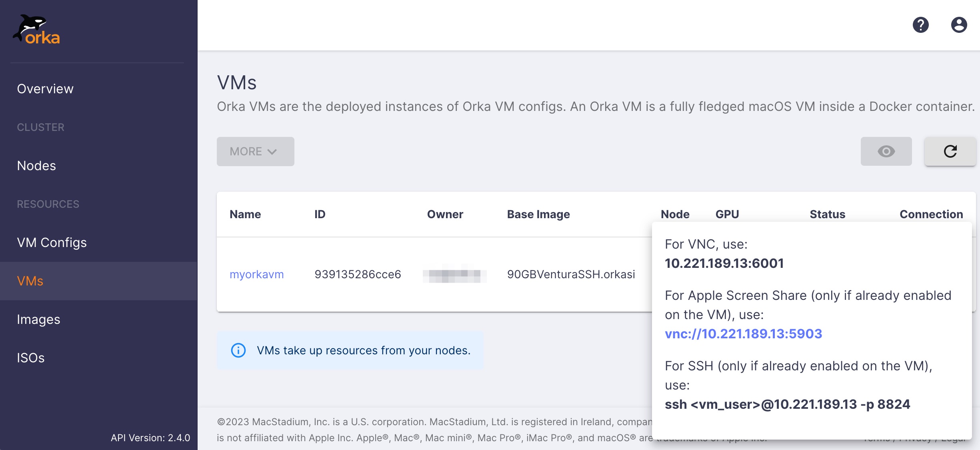
Task: Select VMs in the sidebar
Action: pyautogui.click(x=98, y=281)
